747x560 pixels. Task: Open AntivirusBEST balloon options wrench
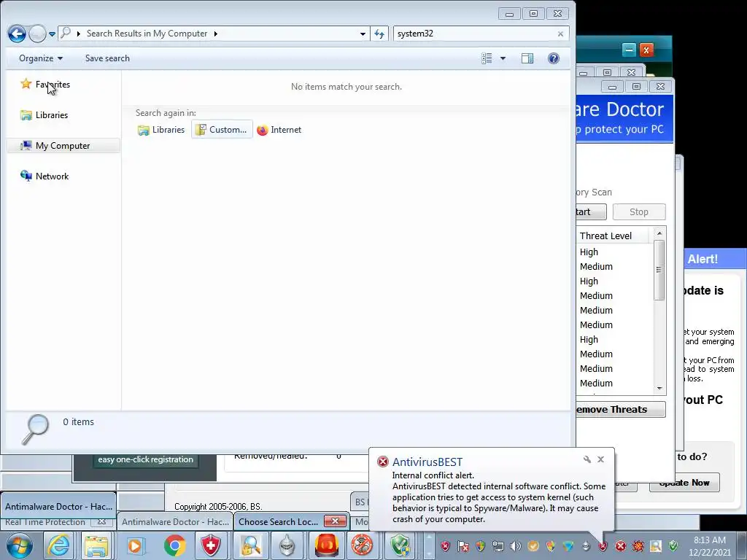point(587,459)
